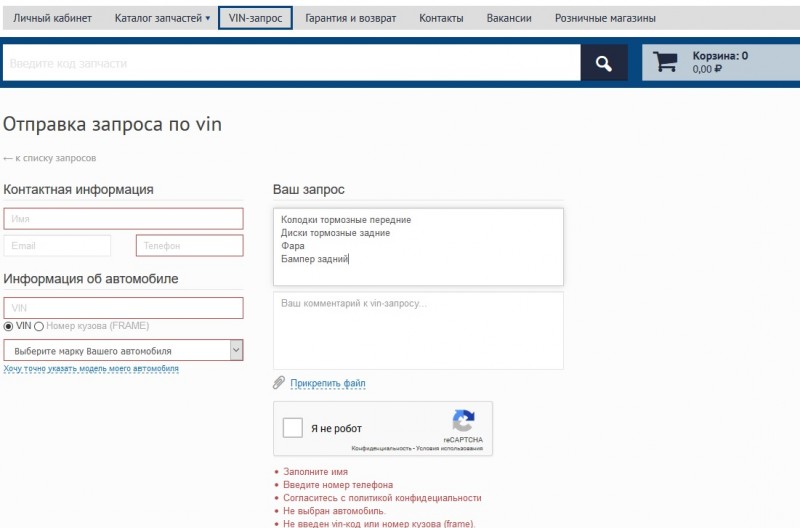The width and height of the screenshot is (800, 528).
Task: Open the "Контакты" menu item
Action: coord(441,18)
